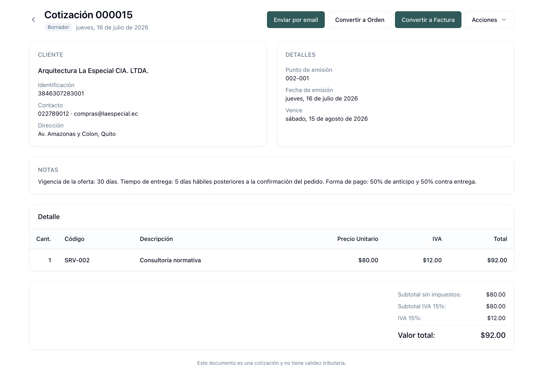Click the contact line with compras@laespecial.ec
Screen dimensions: 544x392
point(88,114)
